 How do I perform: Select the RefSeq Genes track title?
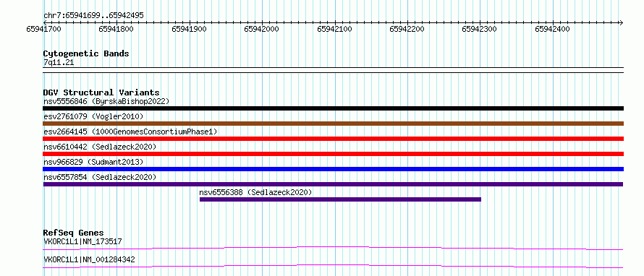point(74,233)
